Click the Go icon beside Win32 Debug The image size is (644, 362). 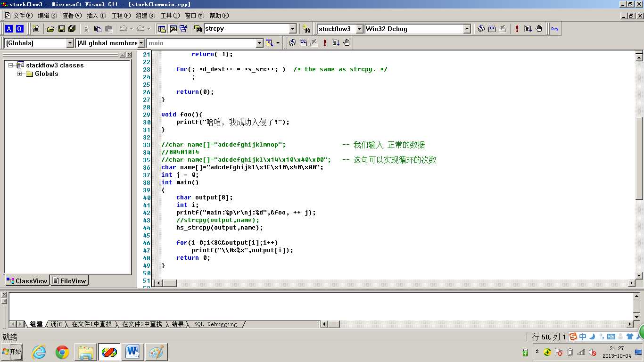click(528, 29)
